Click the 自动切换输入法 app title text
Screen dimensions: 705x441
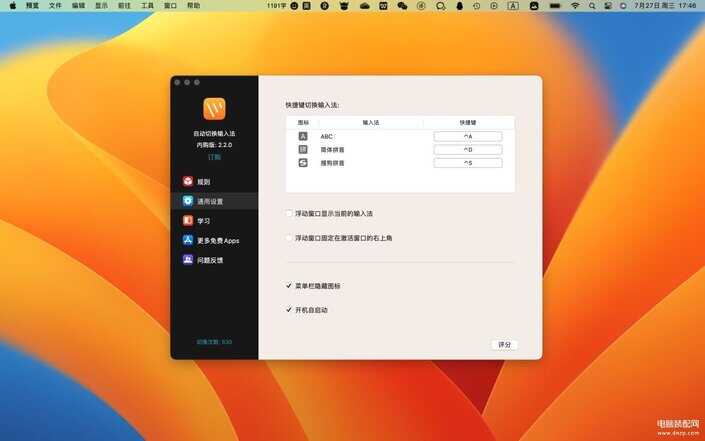214,134
